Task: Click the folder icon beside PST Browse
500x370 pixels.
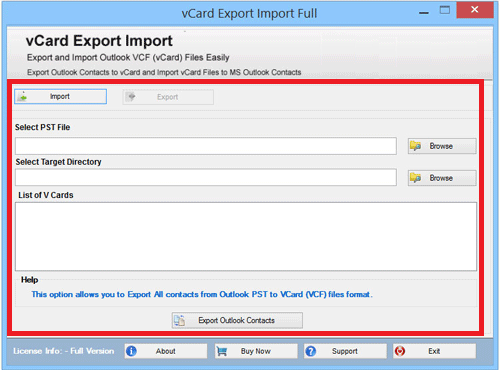Action: tap(416, 146)
